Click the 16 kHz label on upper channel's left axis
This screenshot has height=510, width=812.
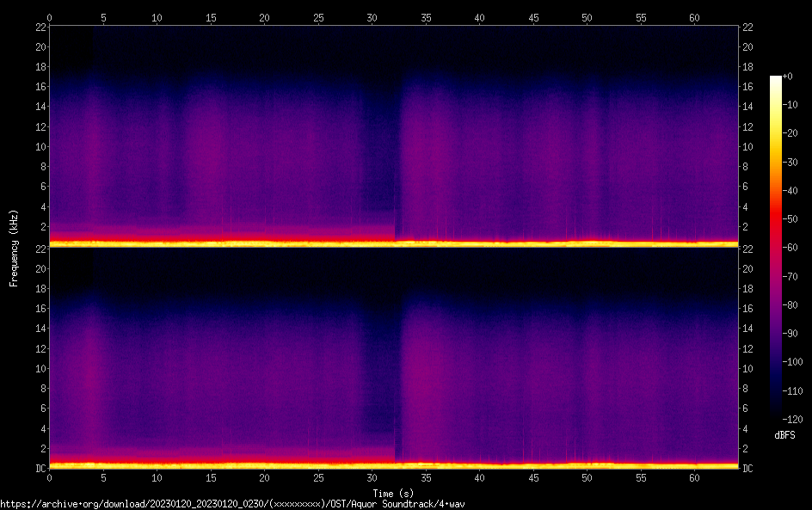pyautogui.click(x=40, y=87)
